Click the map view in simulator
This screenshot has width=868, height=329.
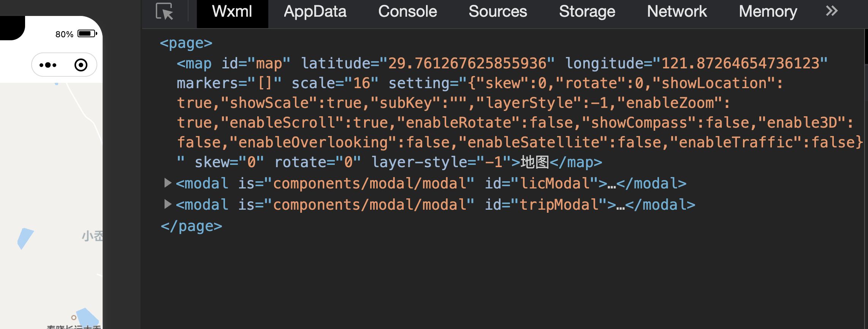[51, 206]
